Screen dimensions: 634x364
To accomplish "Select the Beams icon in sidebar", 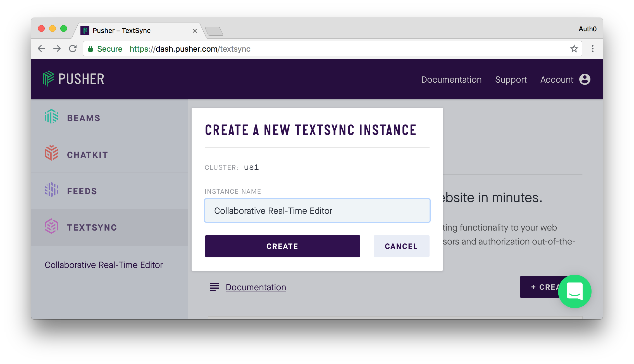I will point(51,118).
